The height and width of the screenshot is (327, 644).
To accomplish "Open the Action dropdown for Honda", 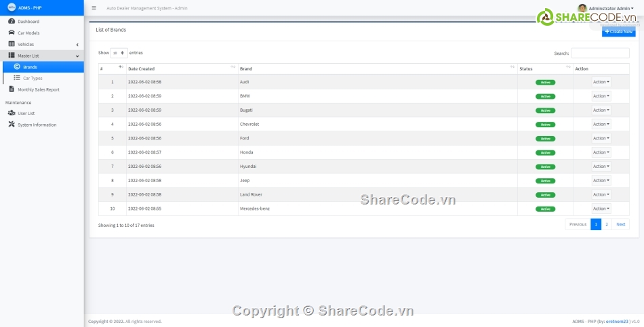I will 601,152.
